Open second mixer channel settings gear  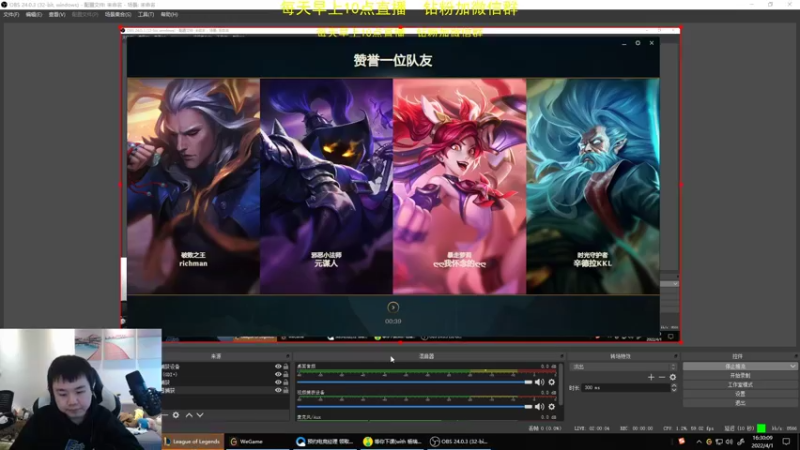pos(552,407)
